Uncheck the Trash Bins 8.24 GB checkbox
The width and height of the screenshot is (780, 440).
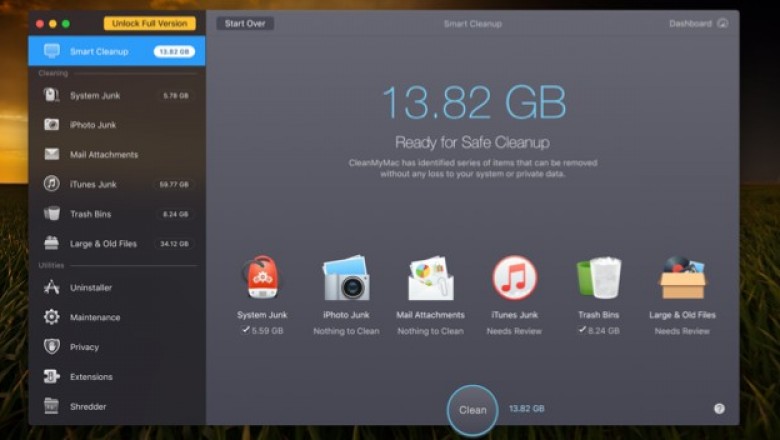(582, 330)
